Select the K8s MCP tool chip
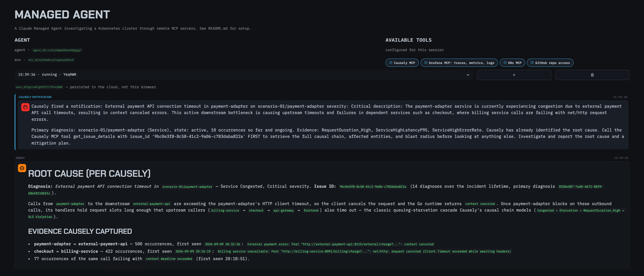This screenshot has width=644, height=276. tap(512, 63)
